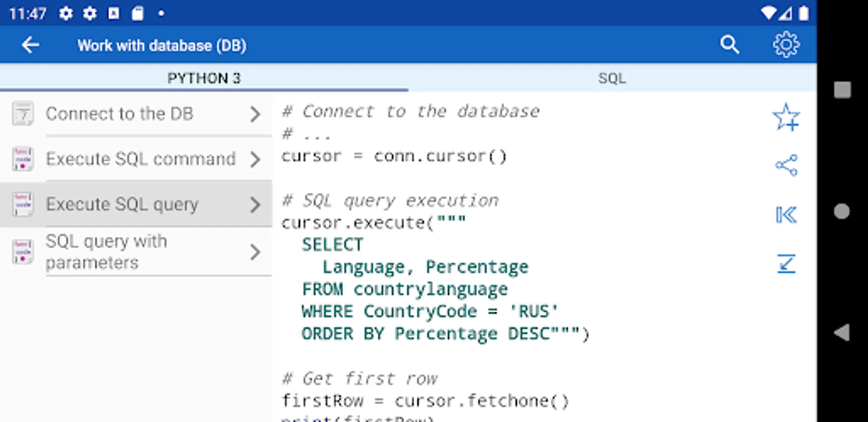Tap the back arrow in the header
The height and width of the screenshot is (422, 868).
pos(30,45)
